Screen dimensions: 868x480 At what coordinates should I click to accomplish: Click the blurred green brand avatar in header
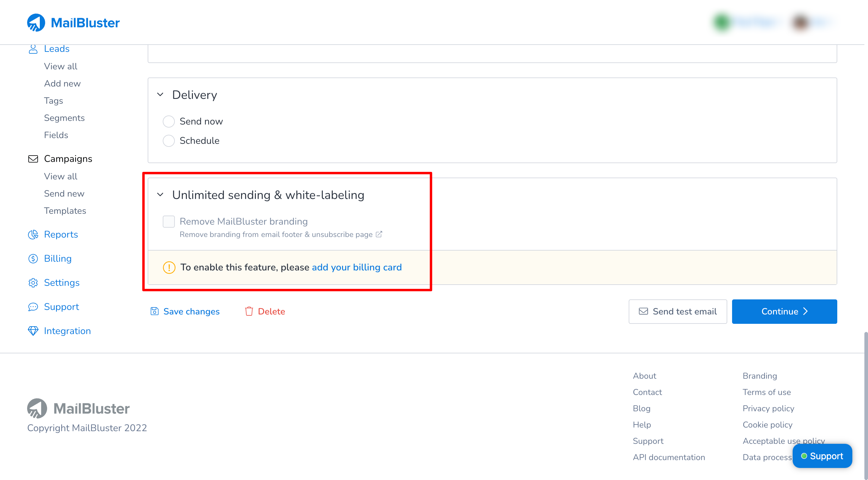point(722,23)
